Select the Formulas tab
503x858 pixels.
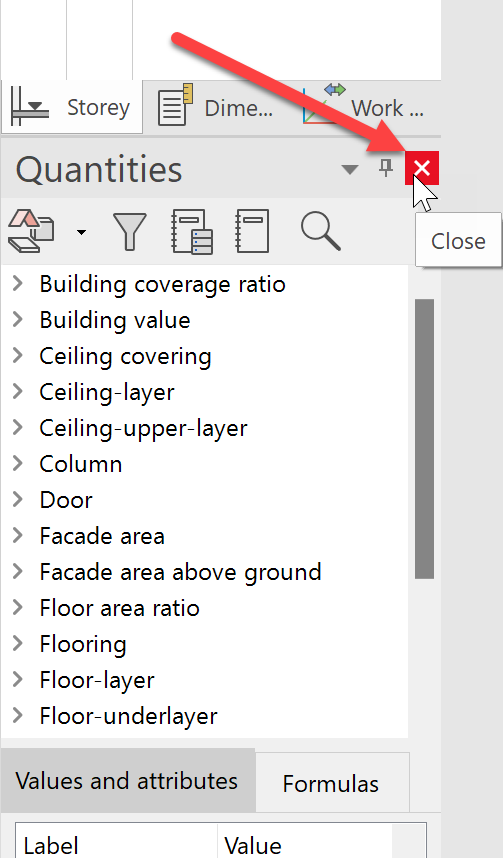(332, 783)
